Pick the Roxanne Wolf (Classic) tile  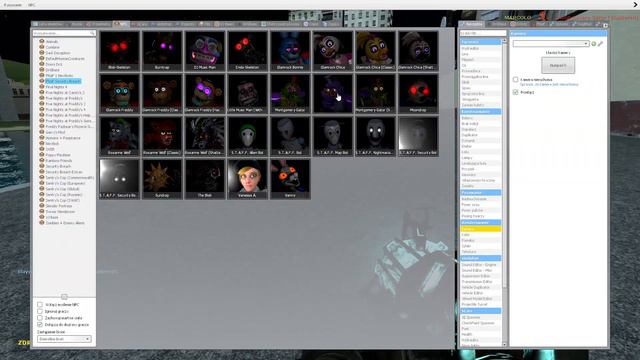pyautogui.click(x=162, y=136)
